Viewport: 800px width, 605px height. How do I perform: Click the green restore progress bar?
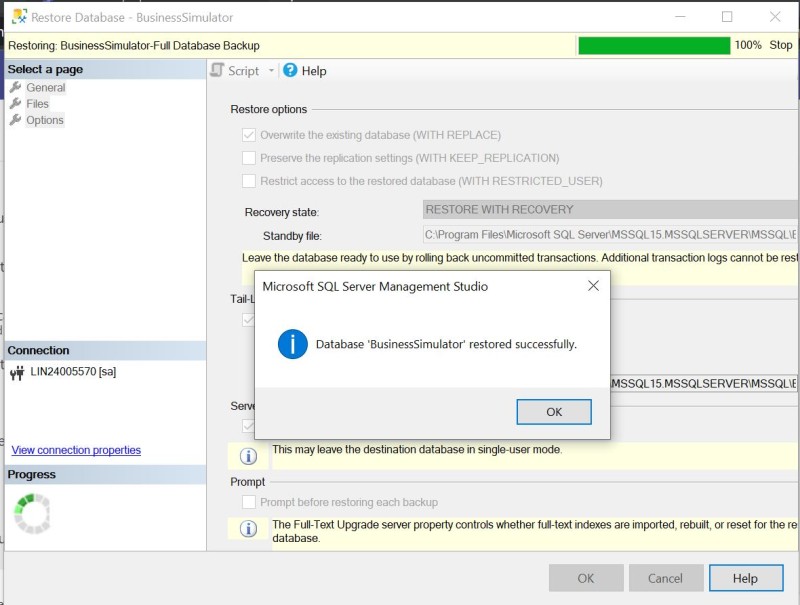(x=654, y=45)
